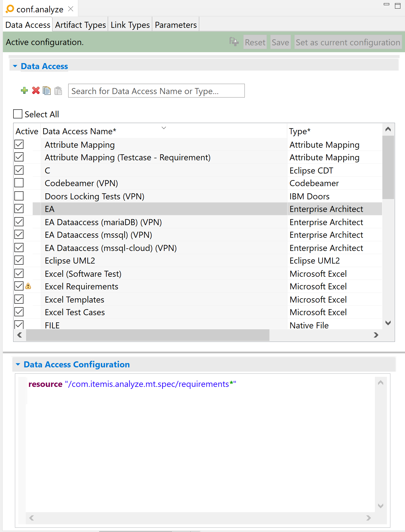Minimize the editor view
The width and height of the screenshot is (405, 532).
[386, 5]
